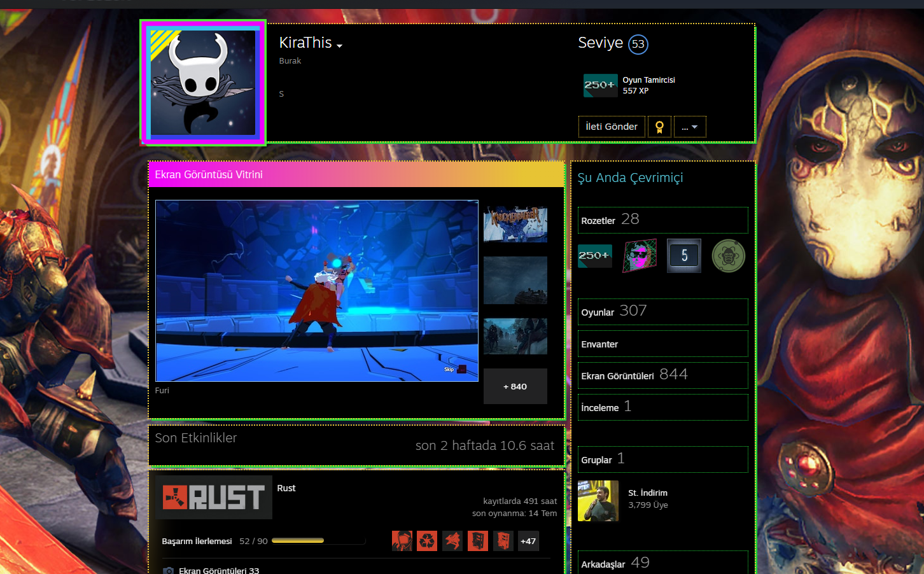924x574 pixels.
Task: Click the Şu Anda Çevrimiçi status text
Action: pyautogui.click(x=630, y=178)
